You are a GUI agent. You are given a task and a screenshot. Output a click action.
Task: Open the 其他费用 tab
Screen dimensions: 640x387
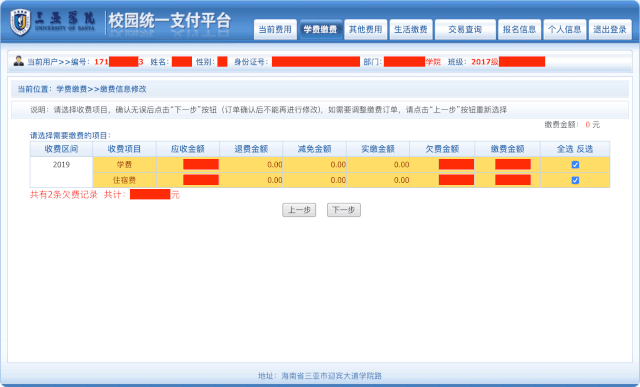(x=366, y=29)
